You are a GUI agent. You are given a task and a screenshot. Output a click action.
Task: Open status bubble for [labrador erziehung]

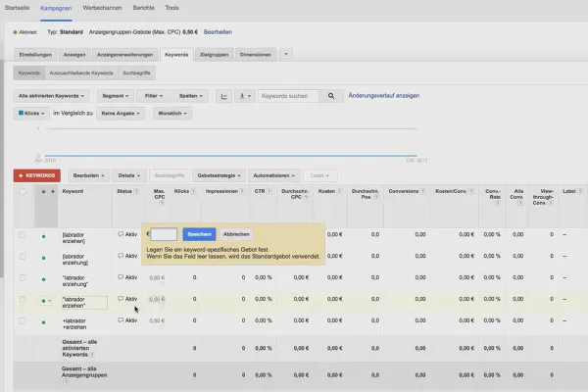tap(121, 256)
